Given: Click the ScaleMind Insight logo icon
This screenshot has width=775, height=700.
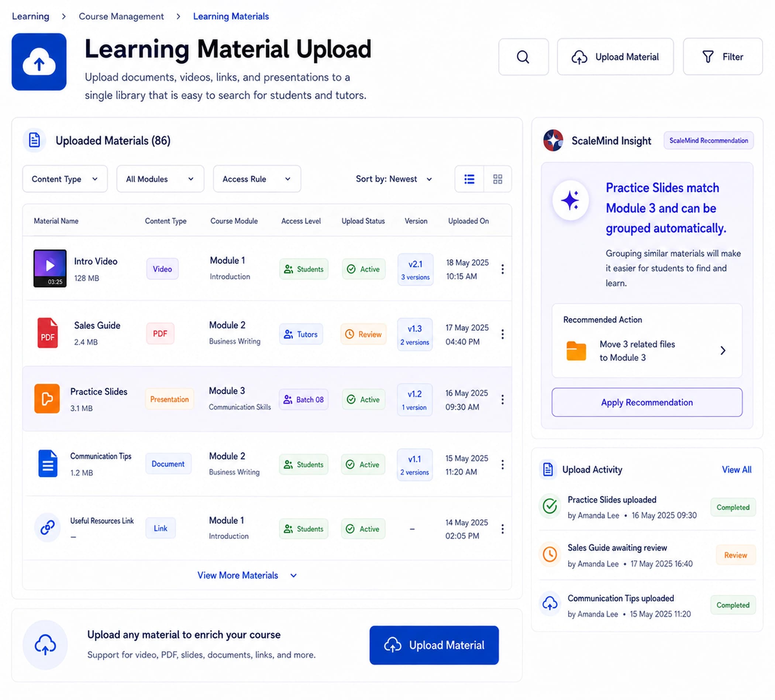Looking at the screenshot, I should [x=553, y=140].
